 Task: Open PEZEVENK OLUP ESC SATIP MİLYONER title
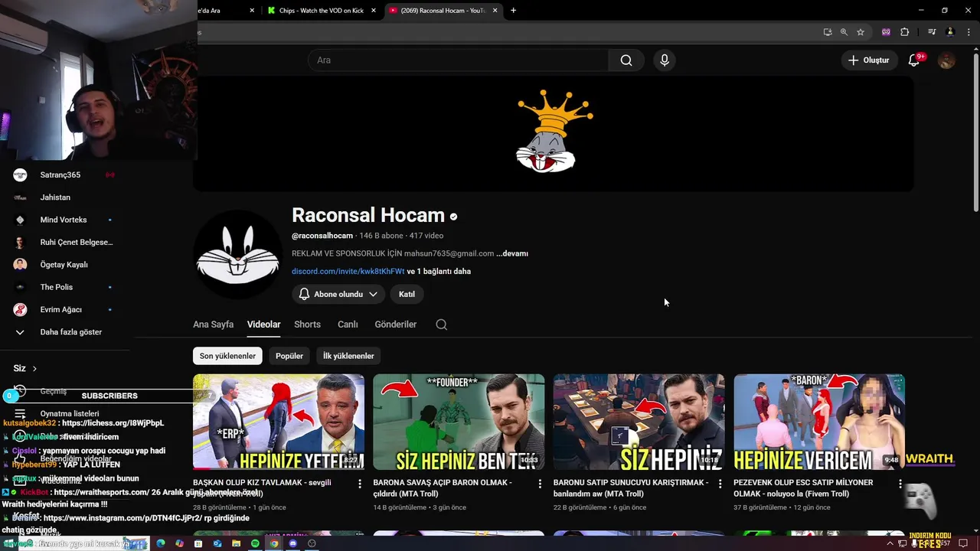point(803,488)
